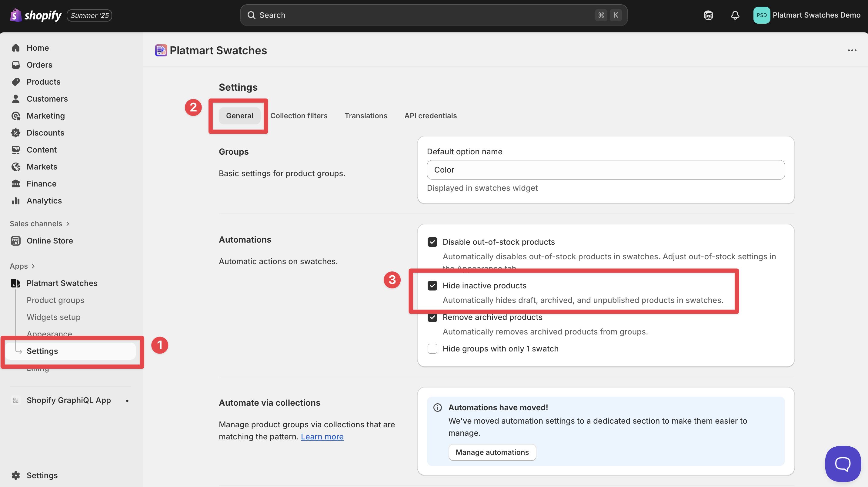The width and height of the screenshot is (868, 487).
Task: Open the Sidekick assistant icon
Action: point(708,15)
